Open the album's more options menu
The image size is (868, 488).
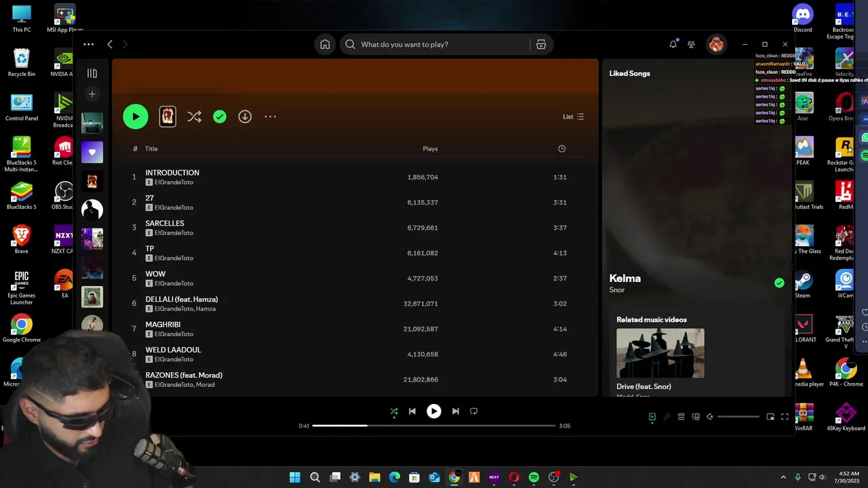(270, 117)
